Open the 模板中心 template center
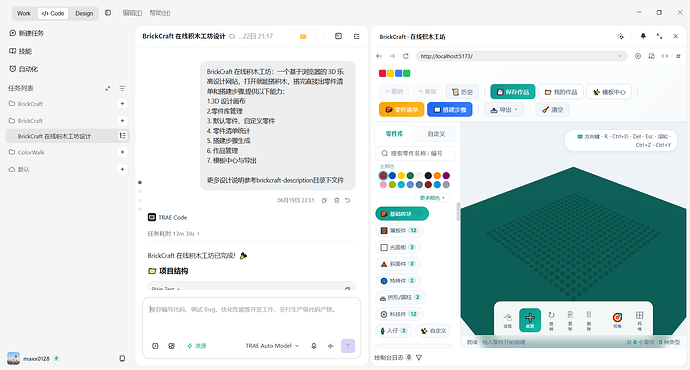Screen dimensions: 690x370 (609, 92)
